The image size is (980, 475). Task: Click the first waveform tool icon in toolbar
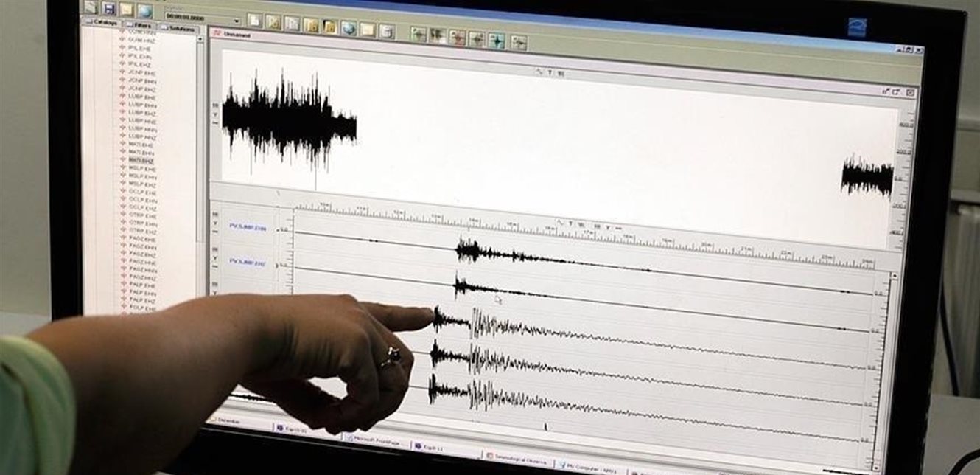point(419,35)
